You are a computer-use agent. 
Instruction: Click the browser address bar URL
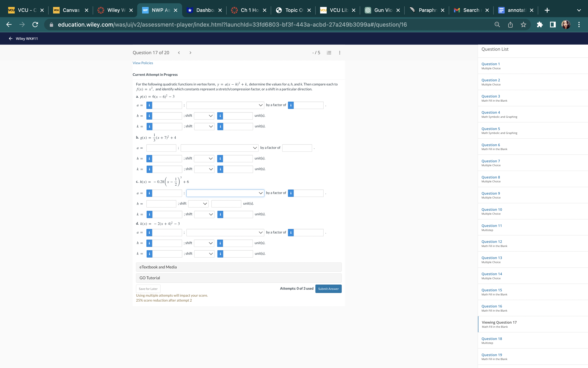point(232,25)
